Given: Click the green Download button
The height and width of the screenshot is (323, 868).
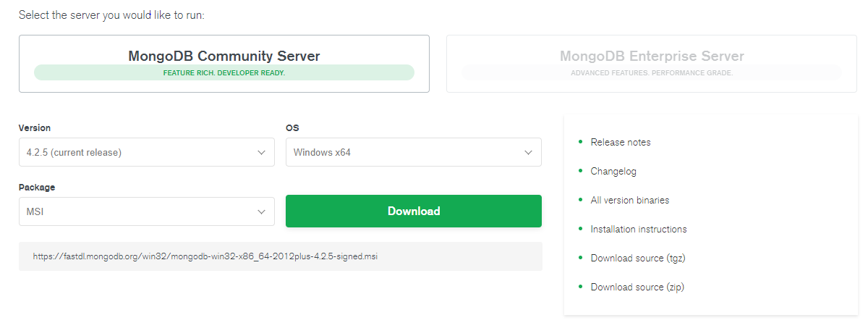Looking at the screenshot, I should click(x=414, y=211).
